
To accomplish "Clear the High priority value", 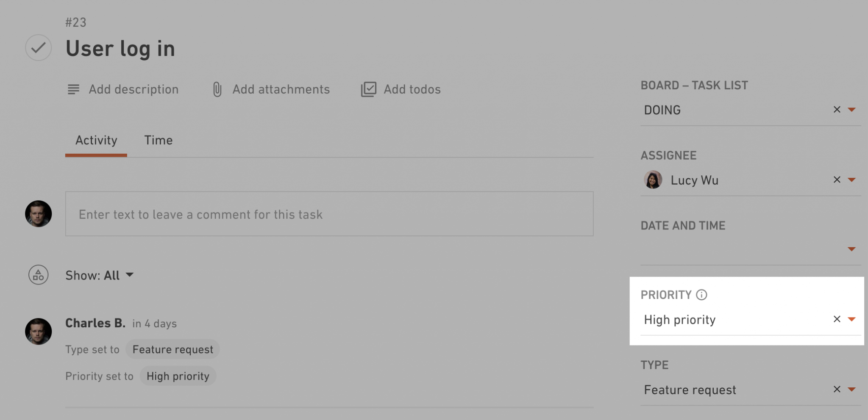I will tap(837, 319).
